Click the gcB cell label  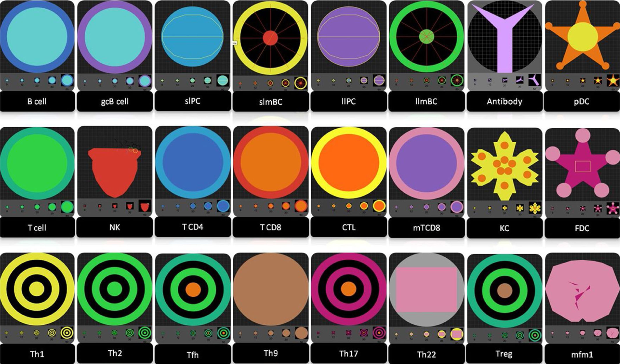point(115,101)
